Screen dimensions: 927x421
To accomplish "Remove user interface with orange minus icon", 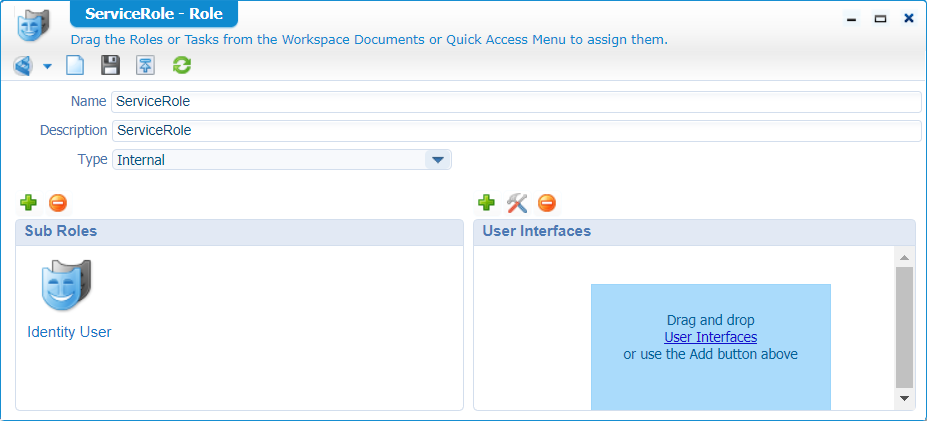I will pos(546,203).
